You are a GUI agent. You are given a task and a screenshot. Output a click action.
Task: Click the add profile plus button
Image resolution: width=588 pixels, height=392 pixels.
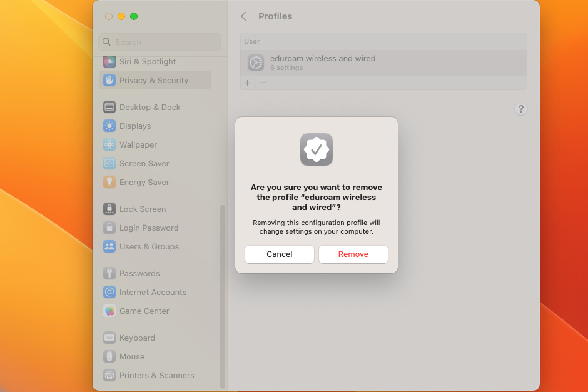[x=247, y=83]
